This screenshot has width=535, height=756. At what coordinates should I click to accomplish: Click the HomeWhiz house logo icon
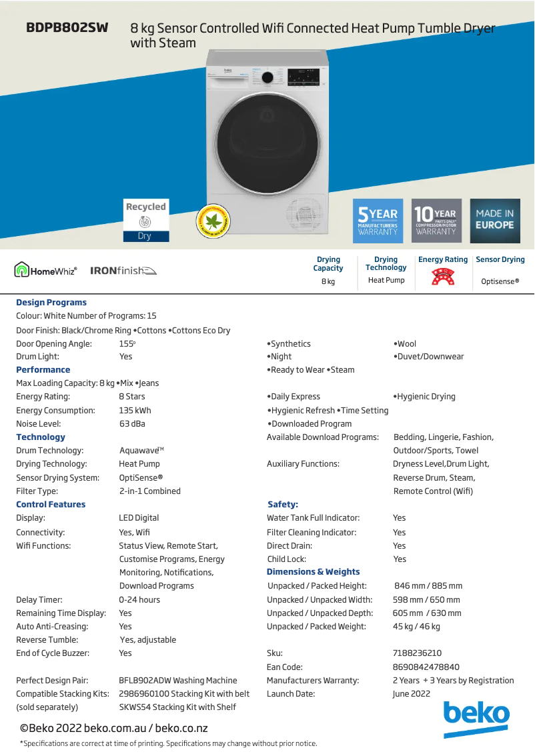click(22, 271)
